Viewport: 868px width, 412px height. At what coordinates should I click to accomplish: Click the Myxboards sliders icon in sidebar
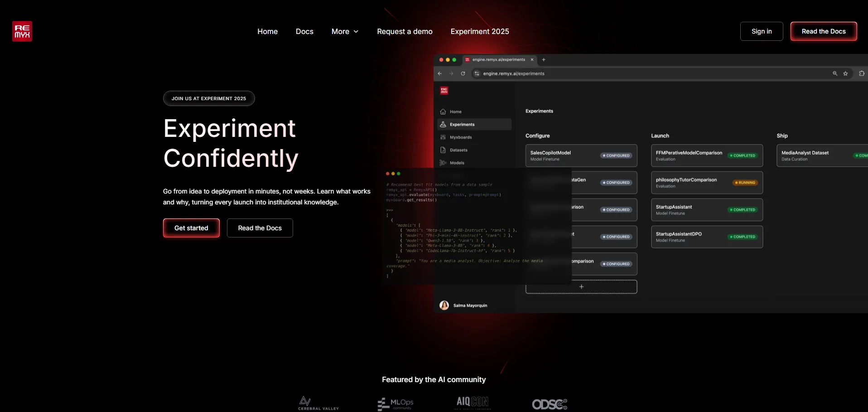pos(443,137)
